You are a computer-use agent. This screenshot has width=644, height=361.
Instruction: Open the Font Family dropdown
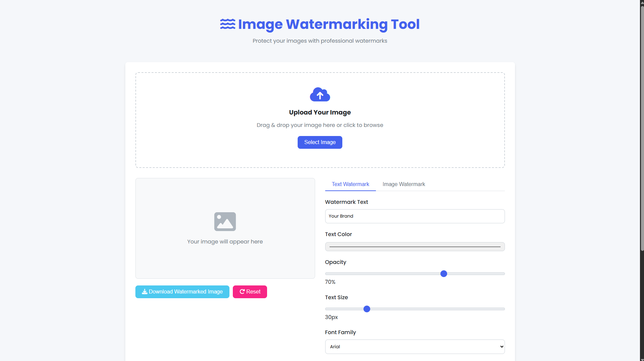415,347
